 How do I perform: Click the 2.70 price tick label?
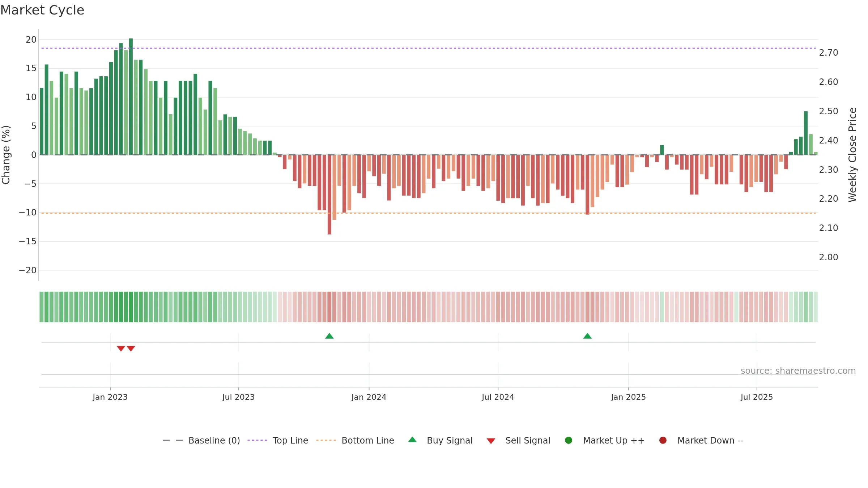click(x=829, y=53)
